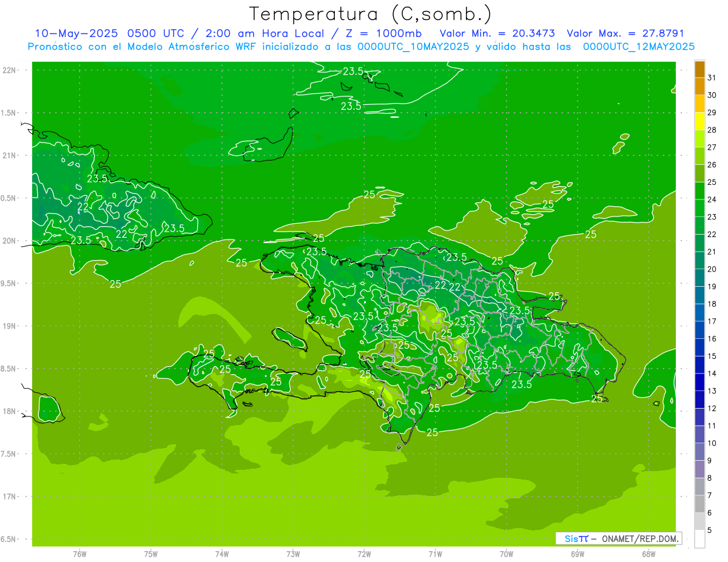Click the 17N latitude axis label
728x562 pixels.
(x=10, y=497)
